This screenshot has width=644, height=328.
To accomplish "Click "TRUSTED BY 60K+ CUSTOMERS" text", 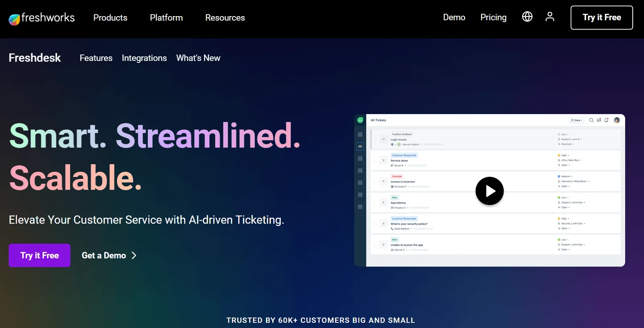I will click(320, 320).
